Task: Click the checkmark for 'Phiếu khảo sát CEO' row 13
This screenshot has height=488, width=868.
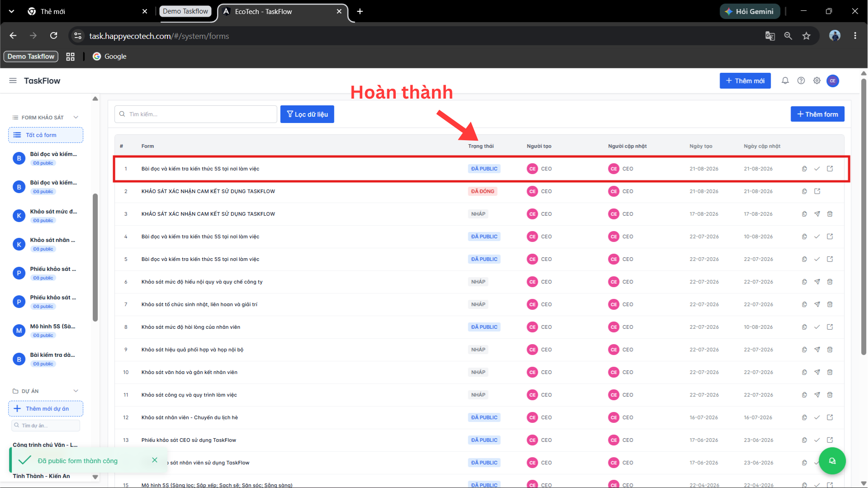Action: tap(817, 440)
